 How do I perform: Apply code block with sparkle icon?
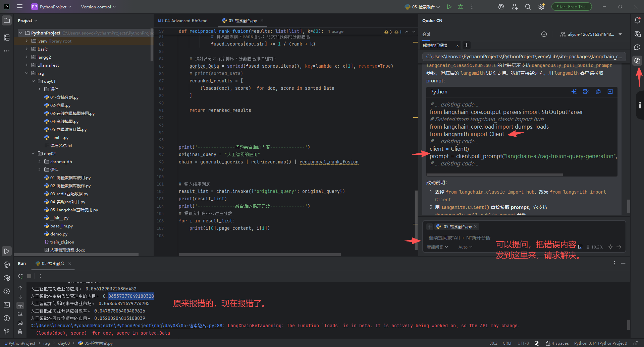[x=574, y=91]
